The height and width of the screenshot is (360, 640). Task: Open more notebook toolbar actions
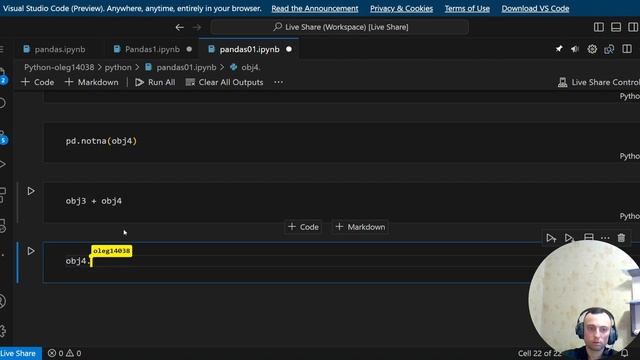pos(278,82)
